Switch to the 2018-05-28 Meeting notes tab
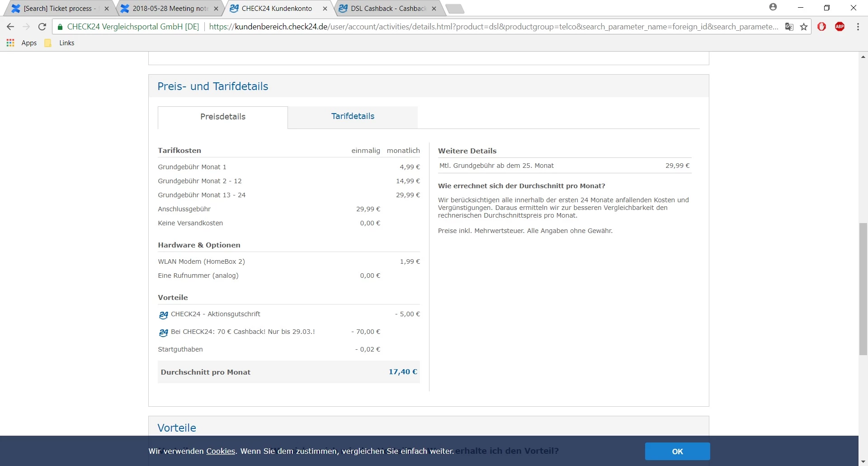Viewport: 868px width, 466px height. 170,9
